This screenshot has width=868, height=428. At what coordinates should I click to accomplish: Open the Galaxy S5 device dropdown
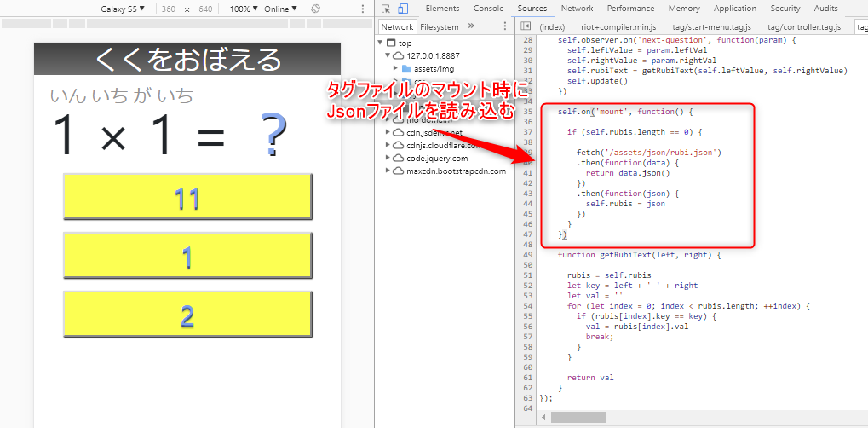pos(123,9)
